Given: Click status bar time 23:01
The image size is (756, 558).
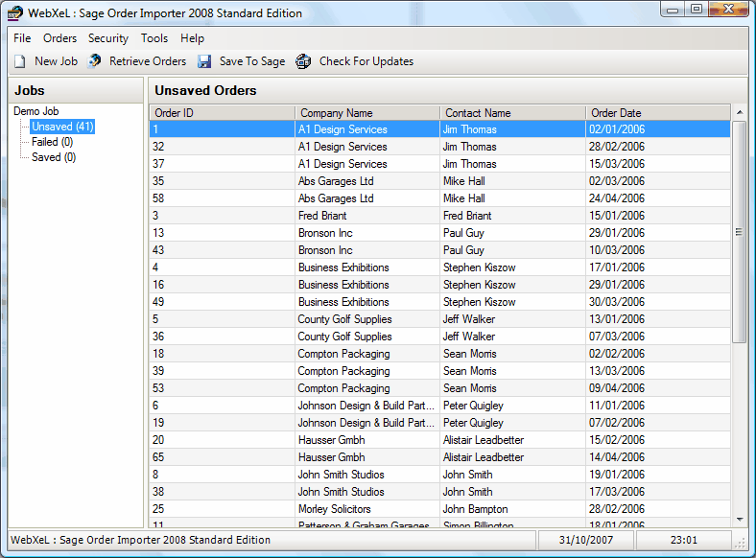Looking at the screenshot, I should 684,540.
